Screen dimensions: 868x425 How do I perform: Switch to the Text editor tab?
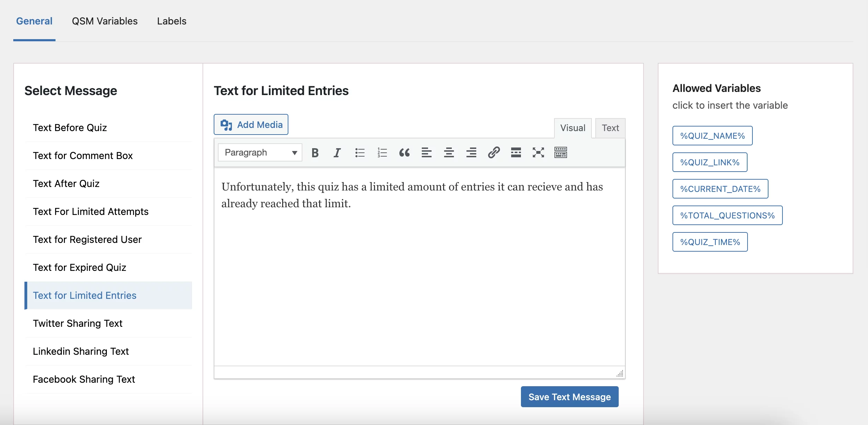pos(610,128)
